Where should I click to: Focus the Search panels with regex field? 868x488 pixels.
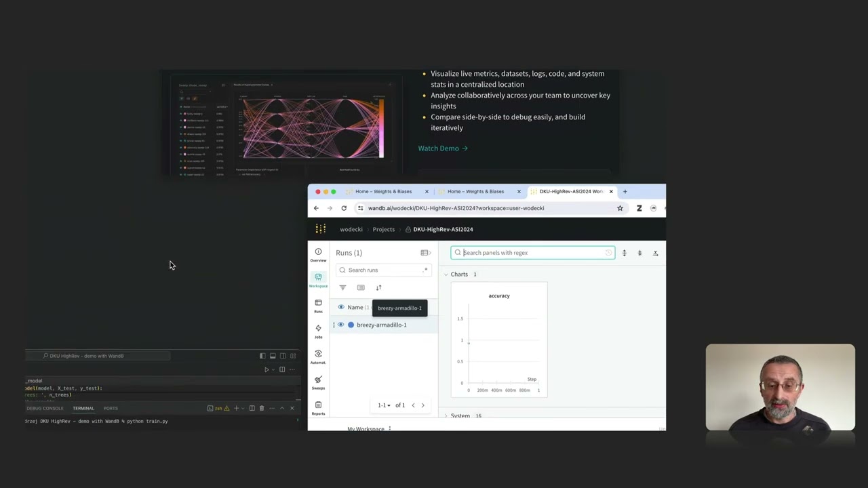click(x=533, y=253)
